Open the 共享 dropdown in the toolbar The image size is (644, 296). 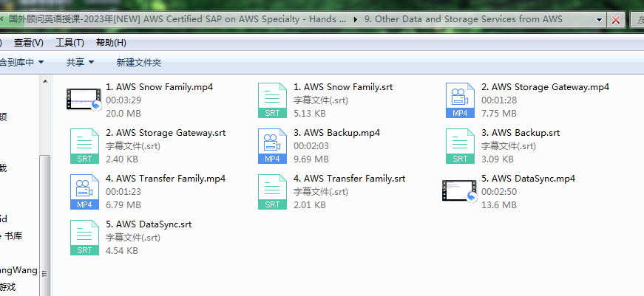click(80, 62)
